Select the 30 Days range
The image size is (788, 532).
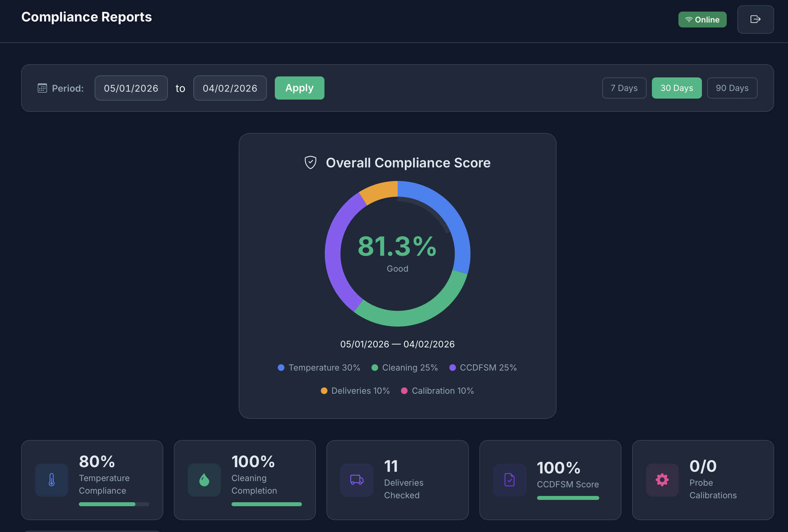point(676,88)
